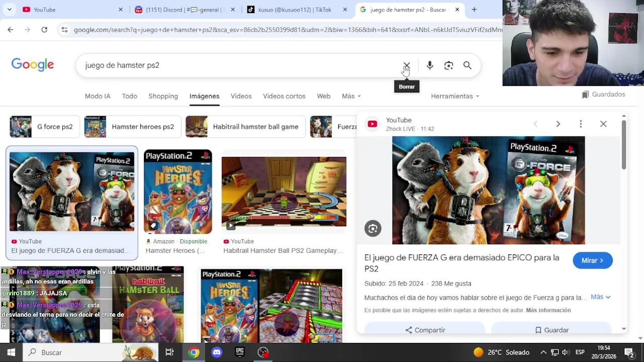Switch to the kusuo TikTok browser tab

click(297, 10)
